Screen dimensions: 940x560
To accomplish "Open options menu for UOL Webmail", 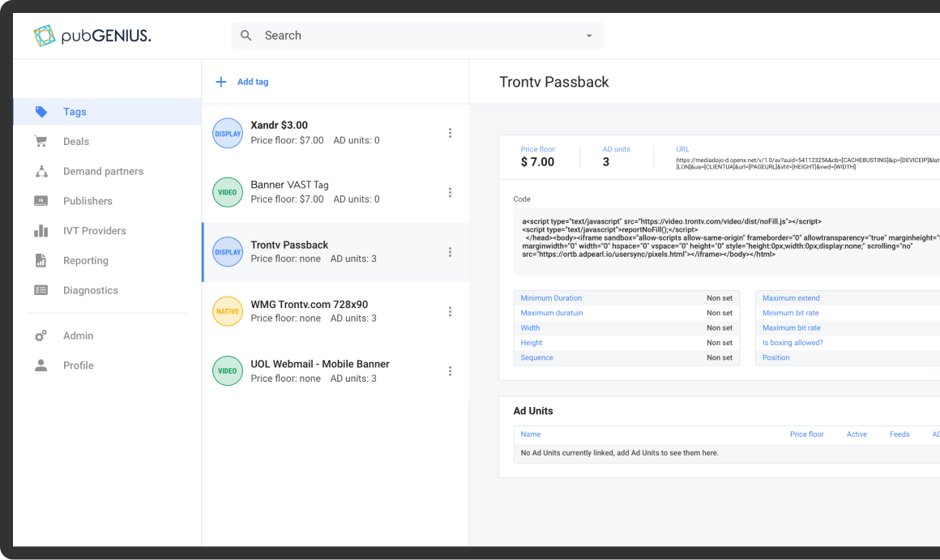I will click(x=450, y=370).
